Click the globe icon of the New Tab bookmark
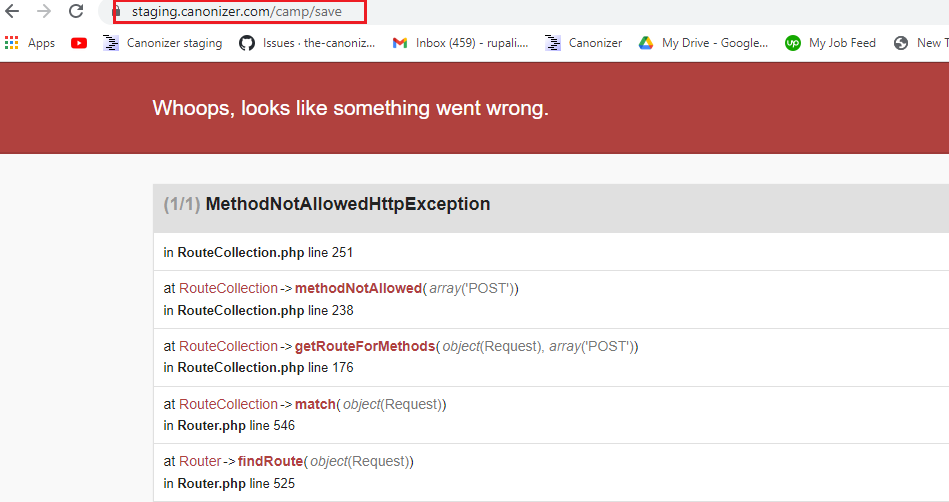Viewport: 949px width, 502px height. [901, 43]
